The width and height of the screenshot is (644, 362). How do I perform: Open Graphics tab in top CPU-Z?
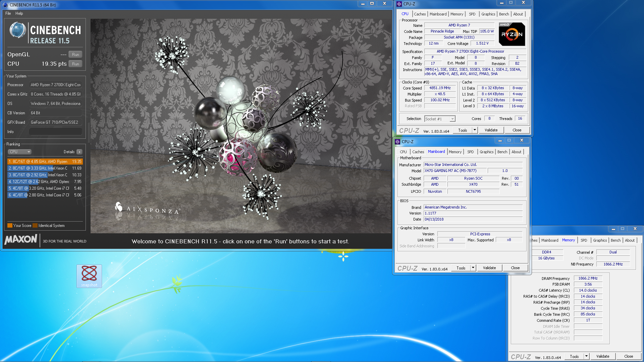(488, 14)
